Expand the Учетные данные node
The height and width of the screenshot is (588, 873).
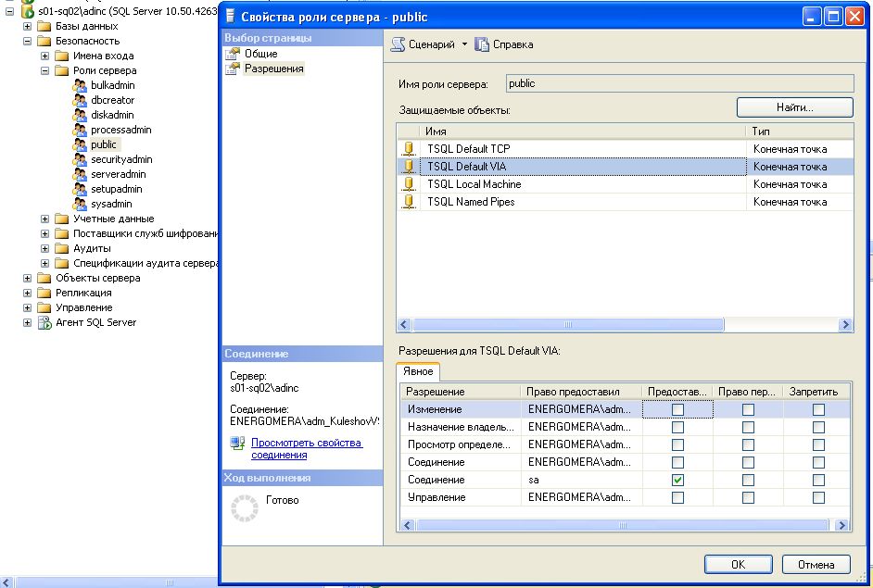[45, 219]
